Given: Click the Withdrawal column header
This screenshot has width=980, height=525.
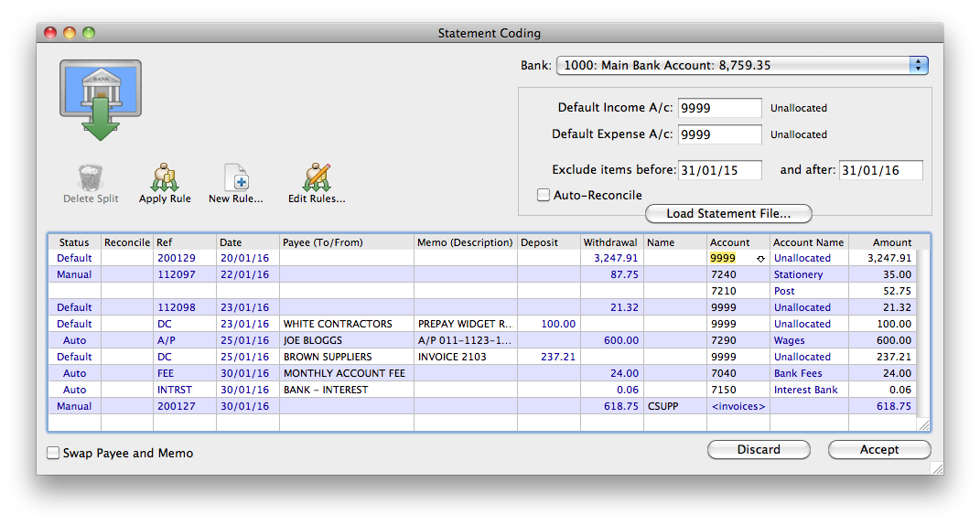Looking at the screenshot, I should pyautogui.click(x=611, y=242).
